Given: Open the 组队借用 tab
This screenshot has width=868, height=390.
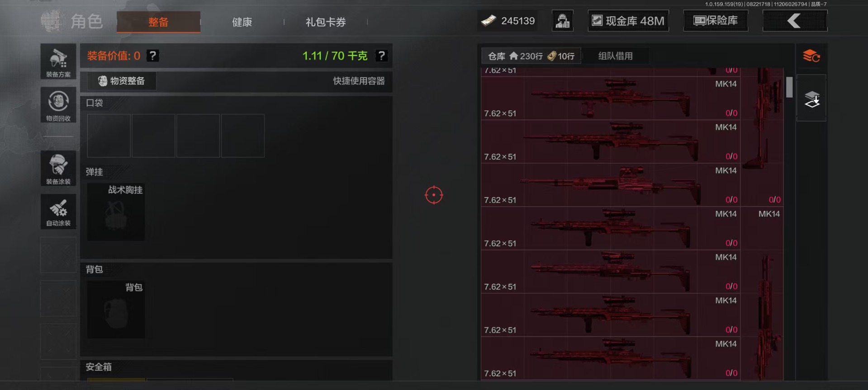Looking at the screenshot, I should coord(616,56).
